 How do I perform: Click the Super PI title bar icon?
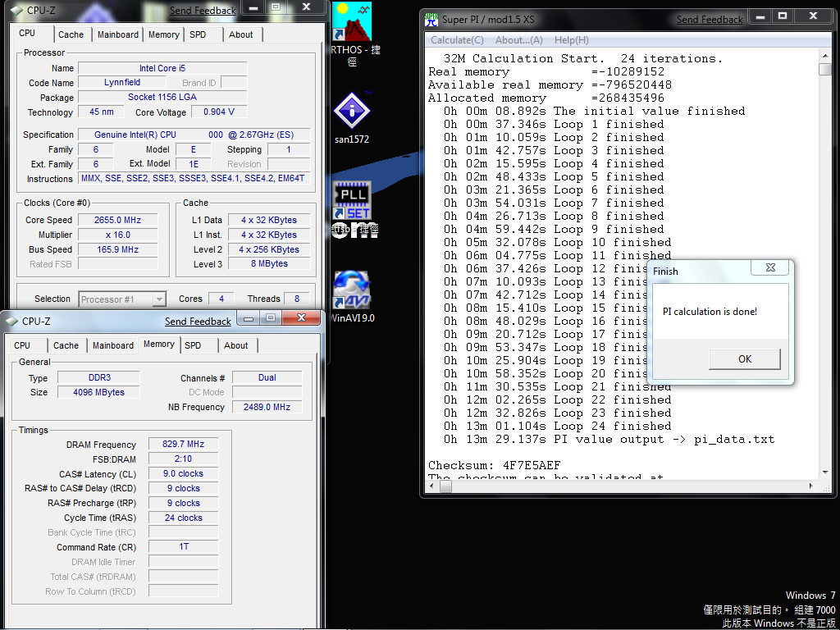[431, 20]
